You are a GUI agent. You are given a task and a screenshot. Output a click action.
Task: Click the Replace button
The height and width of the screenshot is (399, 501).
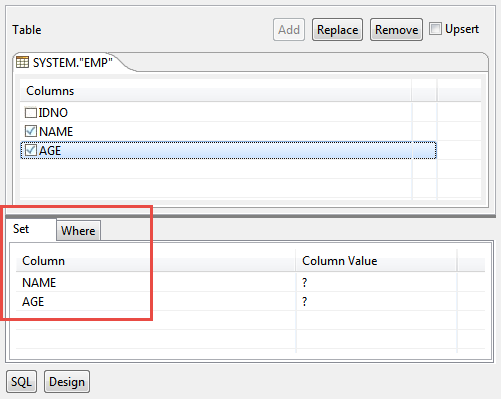click(x=337, y=30)
